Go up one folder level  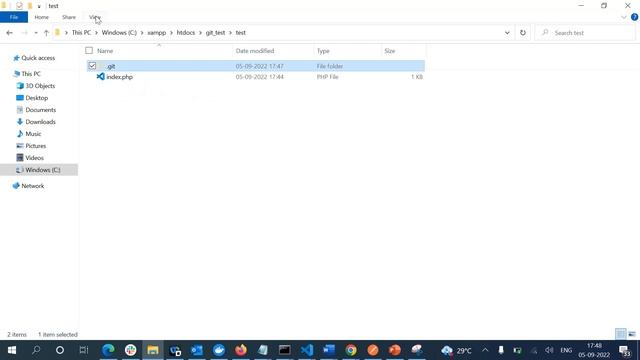46,33
